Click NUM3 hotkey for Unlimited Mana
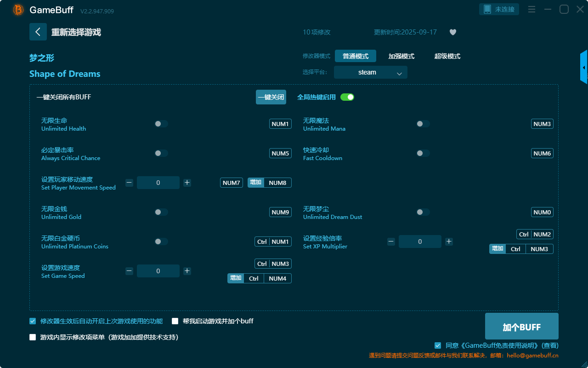Viewport: 588px width, 368px height. tap(542, 124)
